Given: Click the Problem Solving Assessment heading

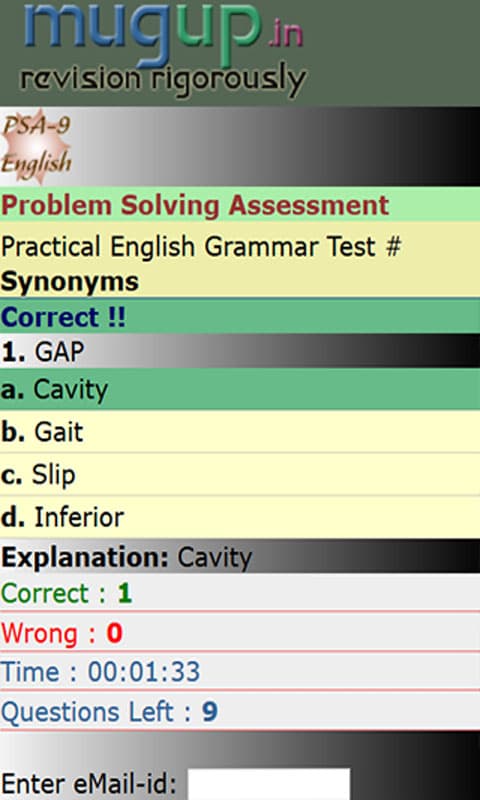Looking at the screenshot, I should 195,205.
